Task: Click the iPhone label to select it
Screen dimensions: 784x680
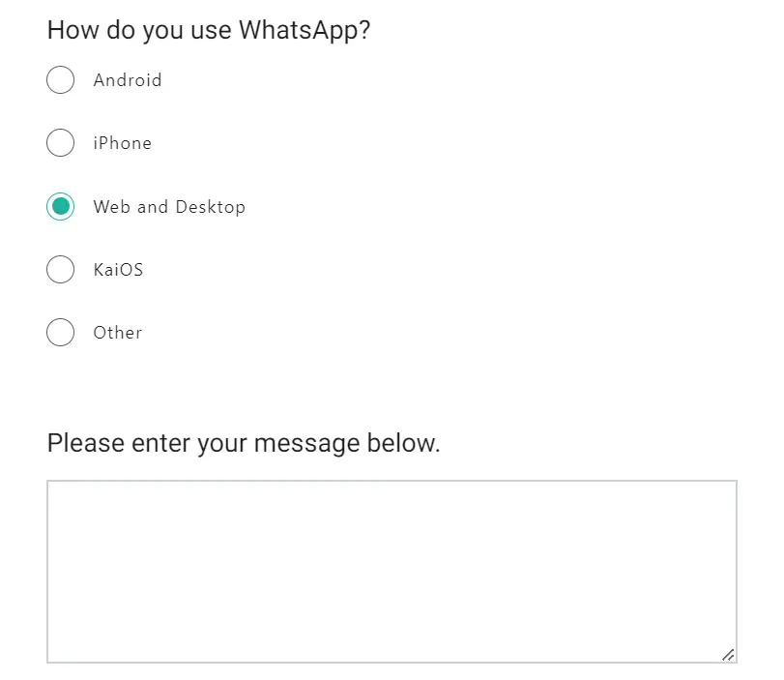Action: click(122, 142)
